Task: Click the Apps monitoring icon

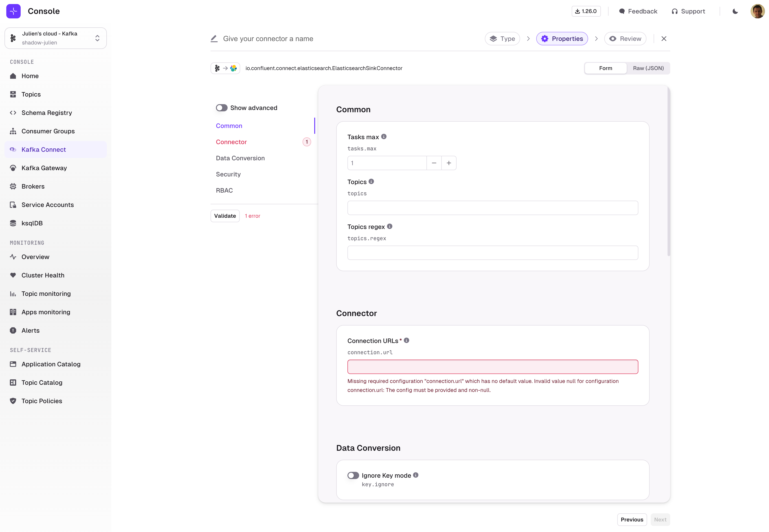Action: point(13,312)
